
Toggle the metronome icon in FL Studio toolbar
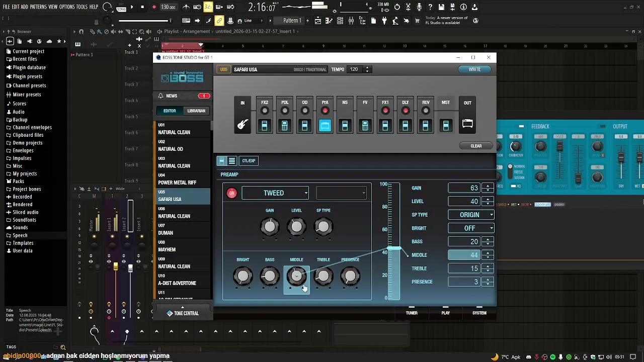186,7
